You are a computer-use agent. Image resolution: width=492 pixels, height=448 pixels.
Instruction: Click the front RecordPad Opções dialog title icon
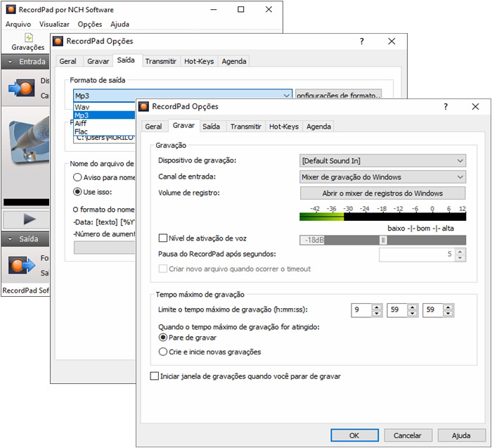[x=143, y=106]
